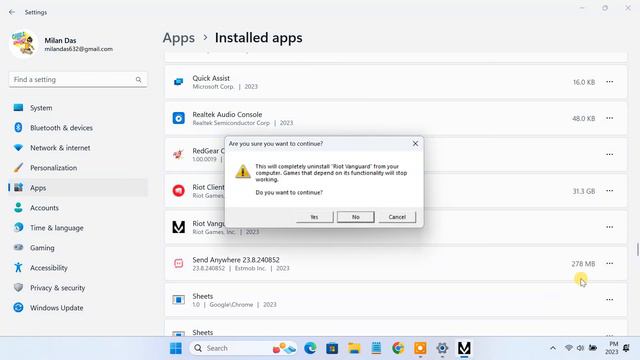Click the Riot Client red icon

pos(178,191)
